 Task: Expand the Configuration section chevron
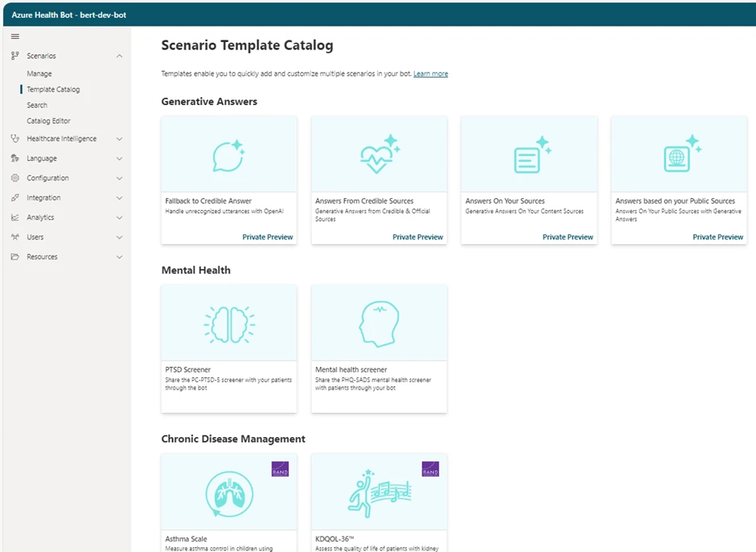click(119, 178)
